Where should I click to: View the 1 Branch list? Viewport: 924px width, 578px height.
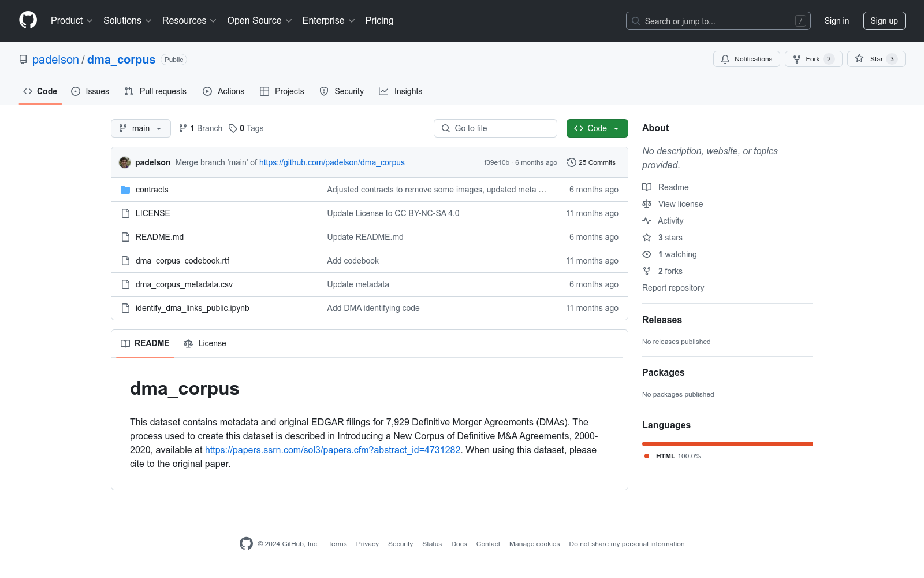[x=200, y=128]
